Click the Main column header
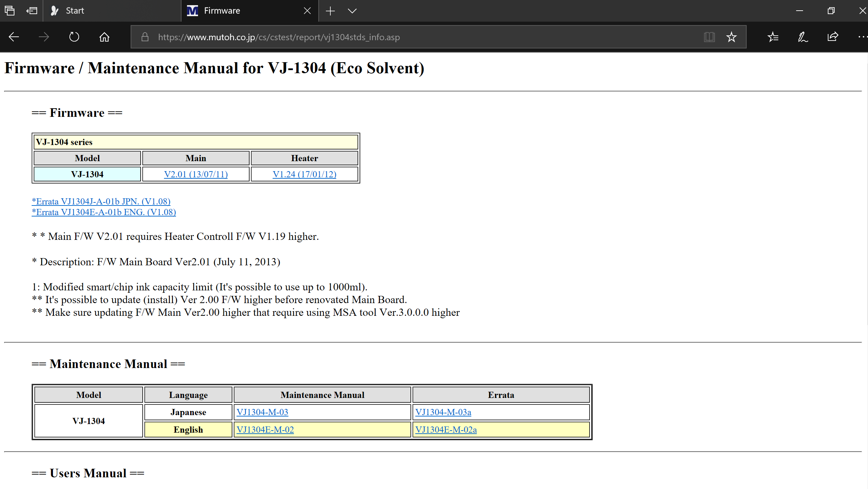Screen dimensions: 868x489 (196, 158)
